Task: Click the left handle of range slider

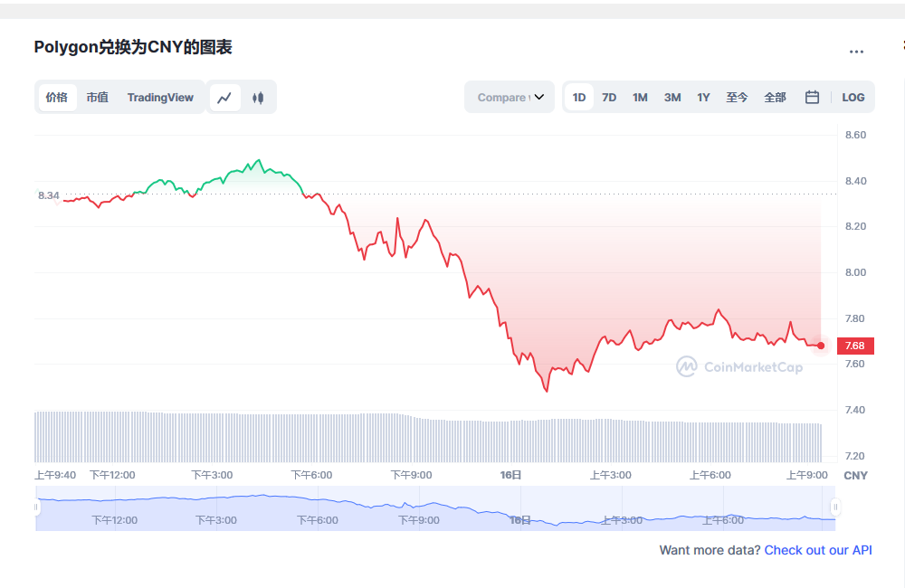Action: 37,507
